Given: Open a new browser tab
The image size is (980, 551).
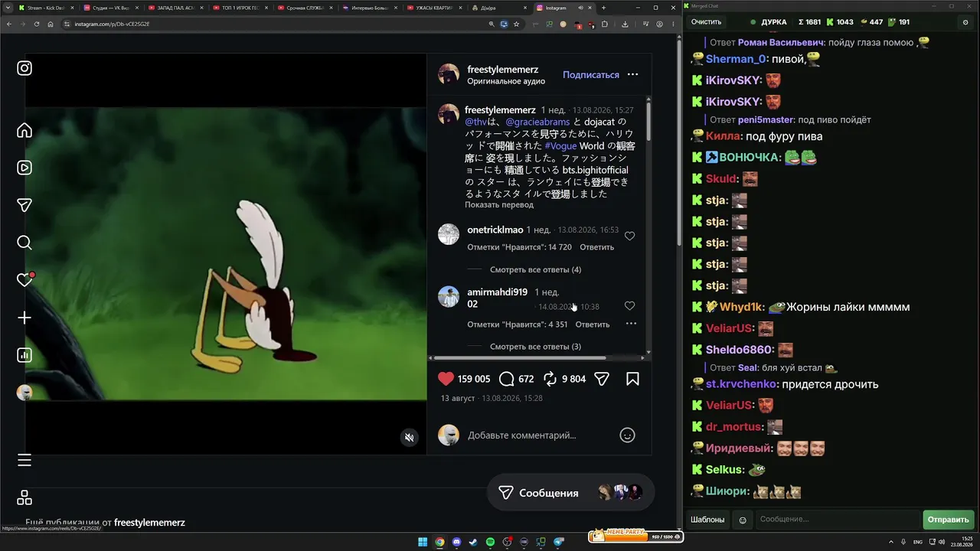Looking at the screenshot, I should [603, 8].
